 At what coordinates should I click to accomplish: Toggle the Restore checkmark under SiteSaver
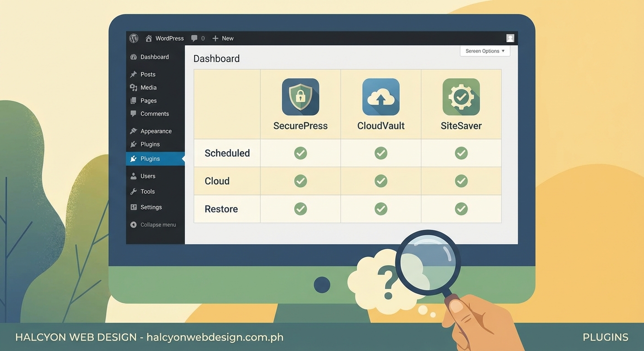(x=461, y=208)
